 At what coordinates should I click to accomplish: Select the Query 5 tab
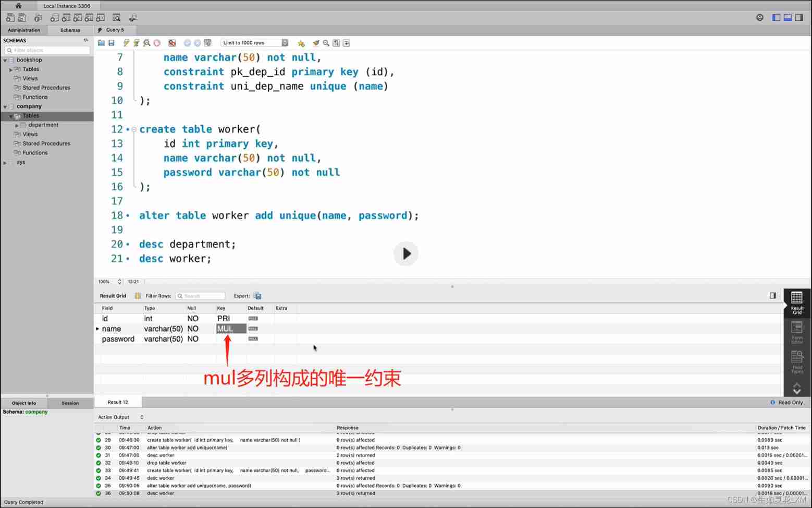[x=115, y=30]
